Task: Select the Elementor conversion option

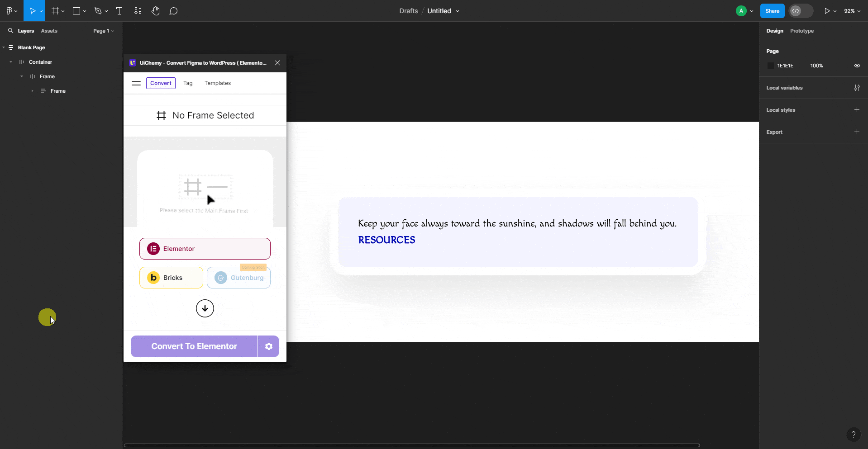Action: coord(205,248)
